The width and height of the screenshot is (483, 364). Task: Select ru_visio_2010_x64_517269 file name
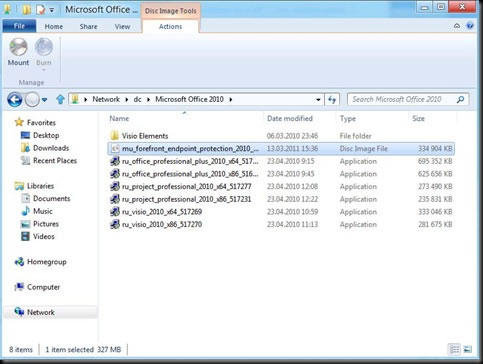tap(162, 212)
